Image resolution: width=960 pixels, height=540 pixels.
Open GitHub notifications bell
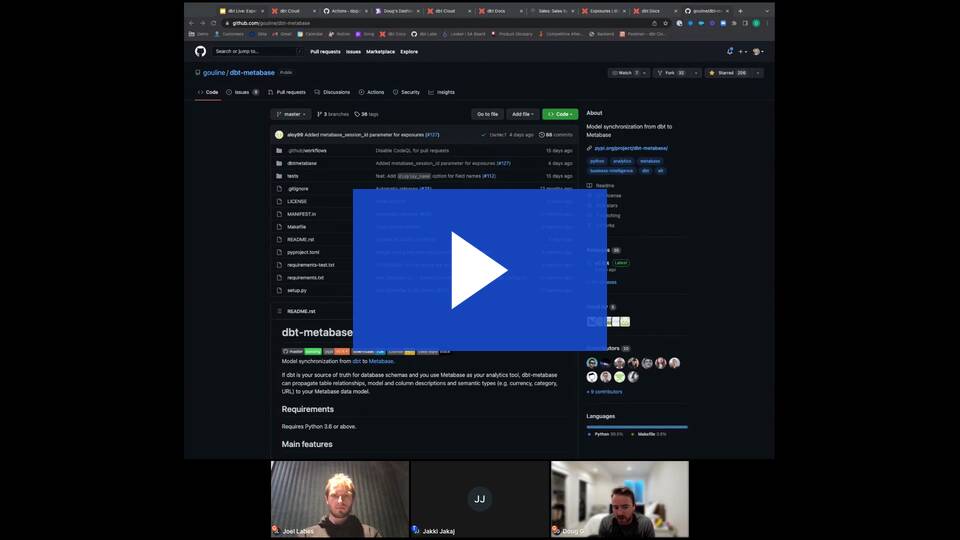tap(730, 51)
